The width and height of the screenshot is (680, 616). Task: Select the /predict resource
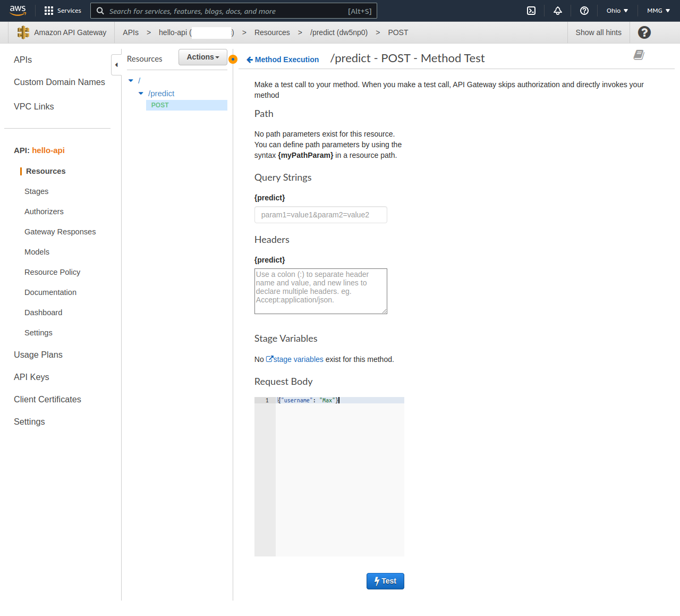pos(161,94)
